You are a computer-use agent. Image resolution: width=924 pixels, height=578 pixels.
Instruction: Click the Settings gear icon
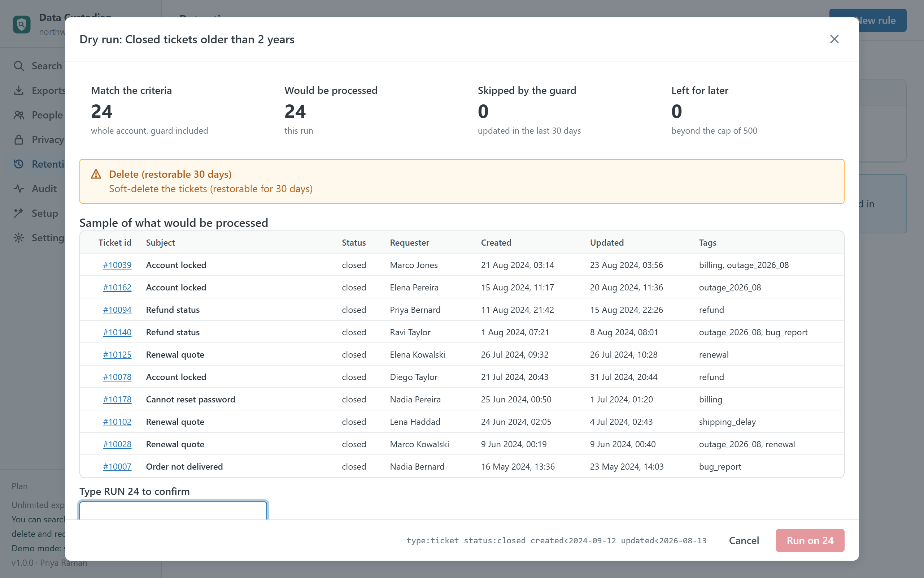19,238
